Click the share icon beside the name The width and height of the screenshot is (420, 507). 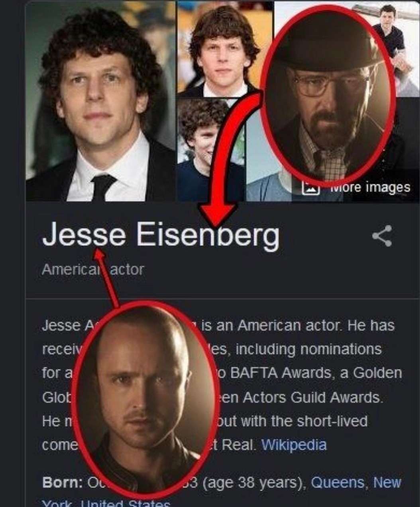click(x=382, y=236)
